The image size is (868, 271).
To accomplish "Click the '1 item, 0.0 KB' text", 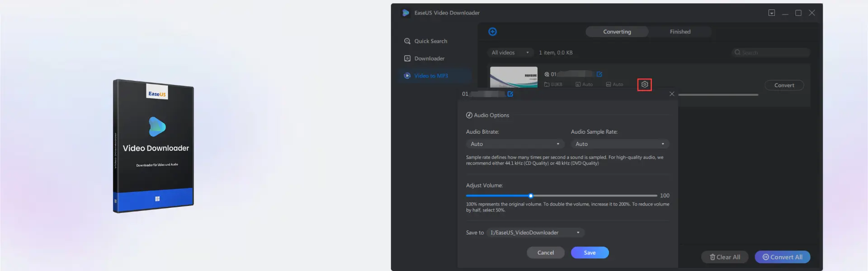I will tap(556, 53).
